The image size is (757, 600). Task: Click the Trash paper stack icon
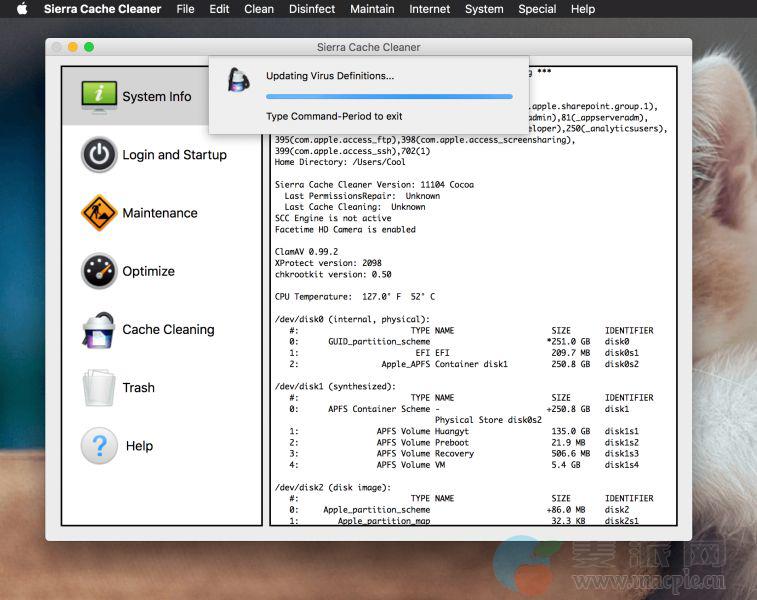coord(99,388)
